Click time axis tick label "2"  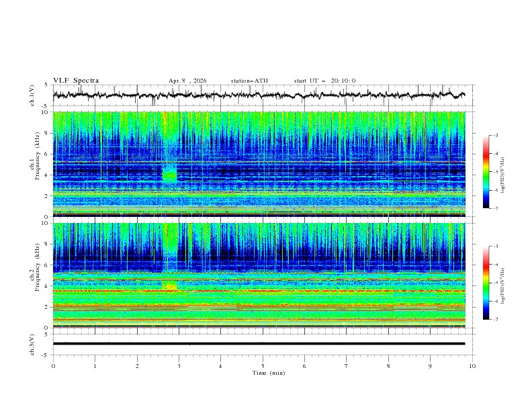[137, 366]
